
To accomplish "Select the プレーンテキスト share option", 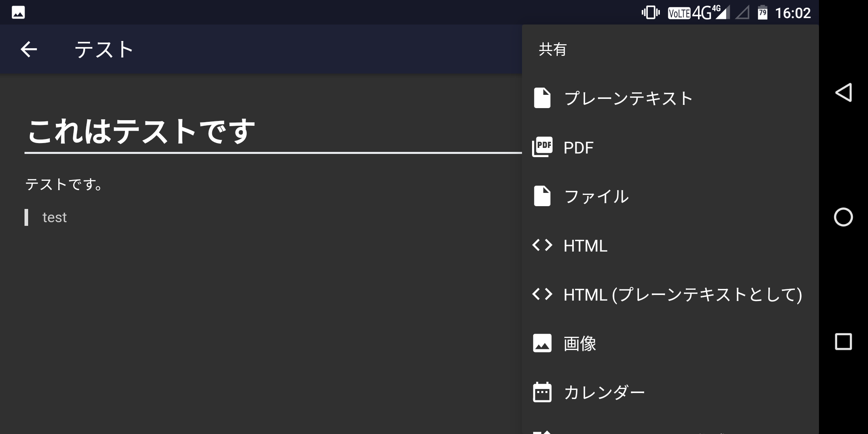I will click(628, 98).
